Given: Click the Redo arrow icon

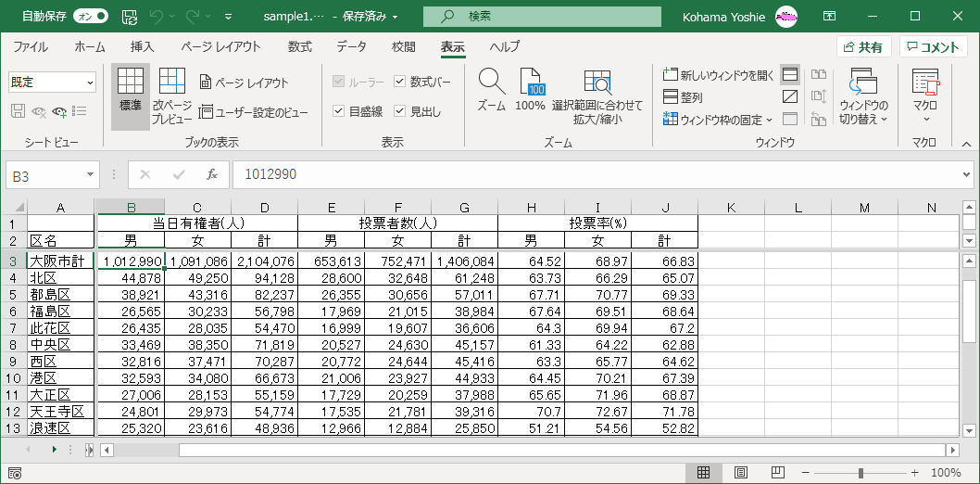Looking at the screenshot, I should pos(193,17).
